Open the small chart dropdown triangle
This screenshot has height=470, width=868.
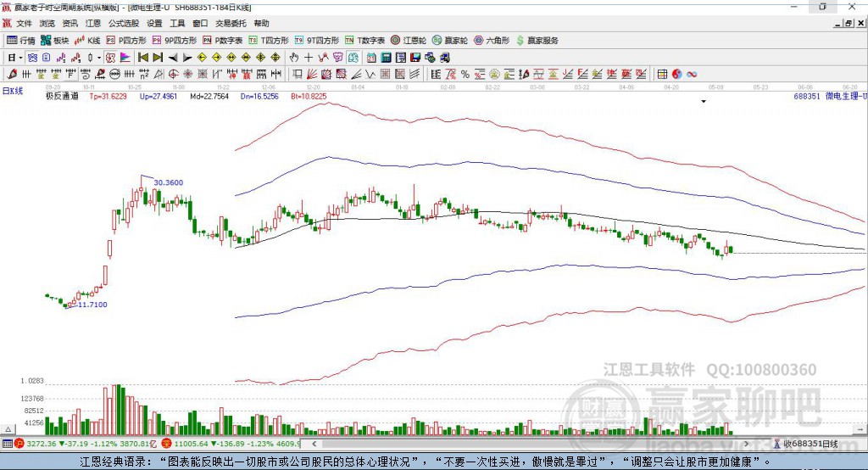704,102
